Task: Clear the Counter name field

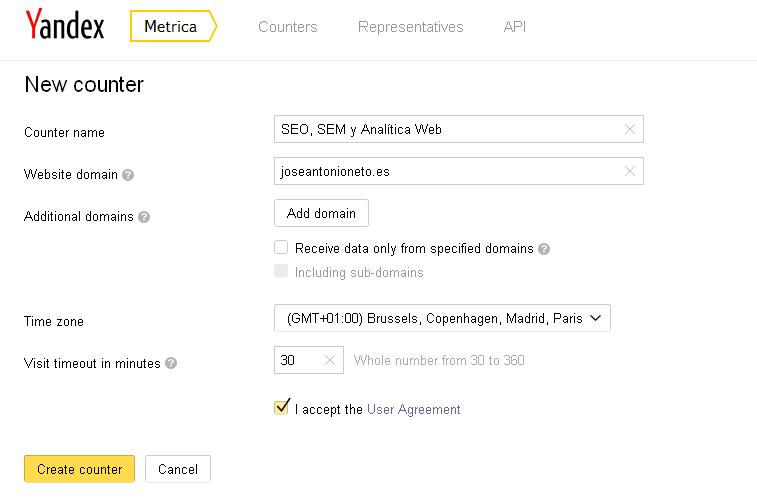Action: 629,129
